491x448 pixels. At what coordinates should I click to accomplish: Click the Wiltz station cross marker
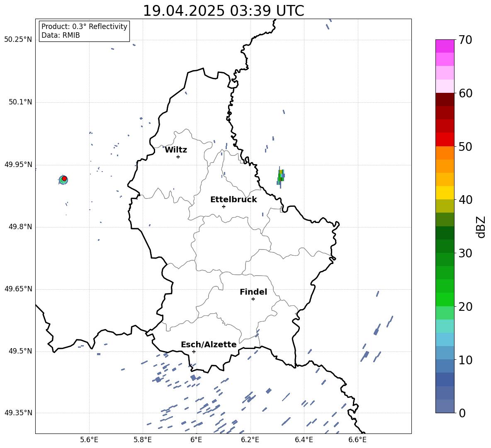pos(178,157)
